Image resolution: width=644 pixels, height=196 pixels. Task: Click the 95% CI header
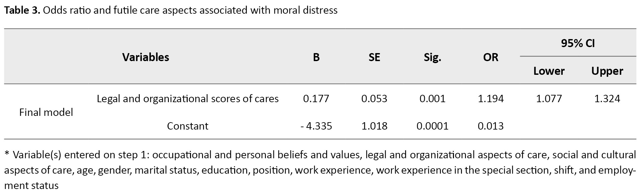pos(578,43)
